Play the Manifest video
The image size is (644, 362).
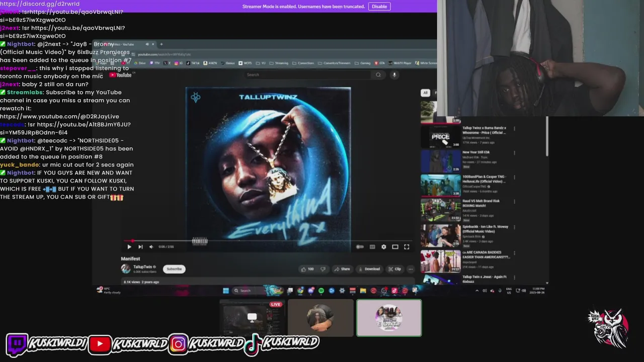[x=129, y=247]
